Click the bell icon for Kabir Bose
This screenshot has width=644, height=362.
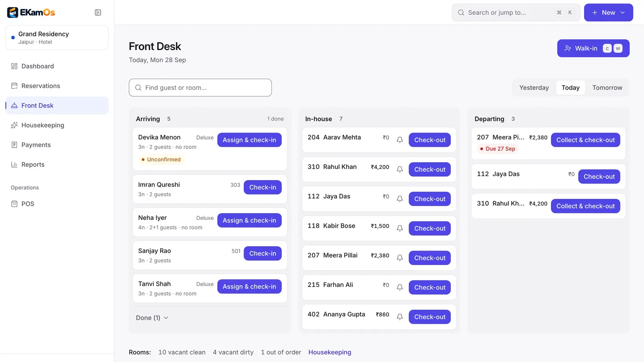point(400,228)
